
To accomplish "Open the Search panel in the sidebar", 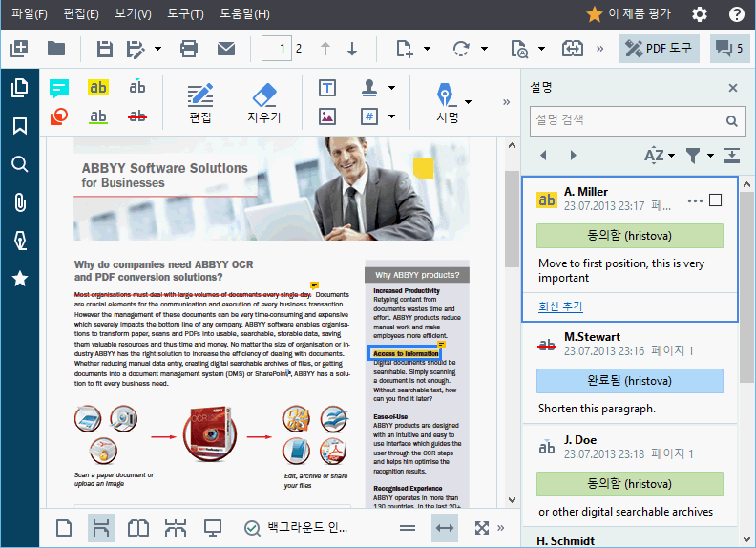I will [x=20, y=164].
